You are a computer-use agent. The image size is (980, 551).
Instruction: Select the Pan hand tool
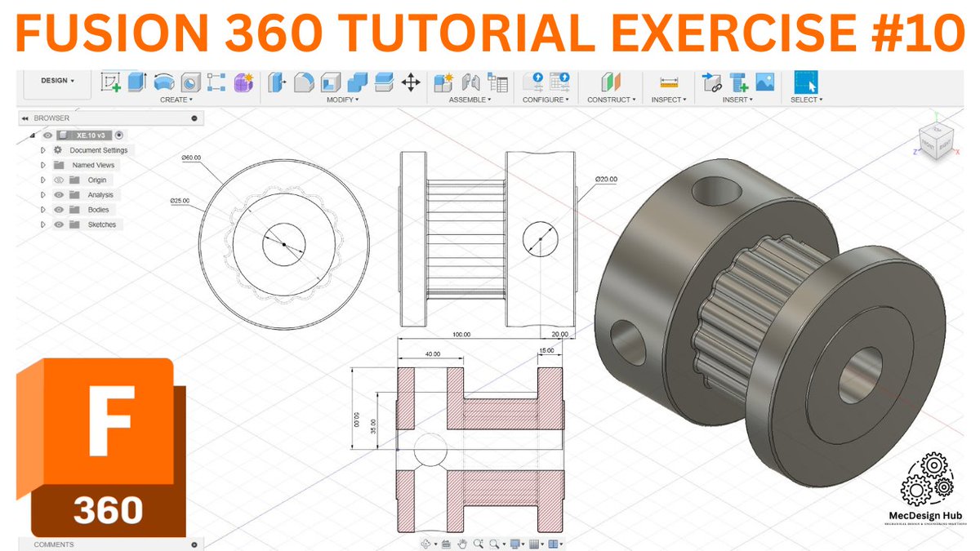coord(462,544)
